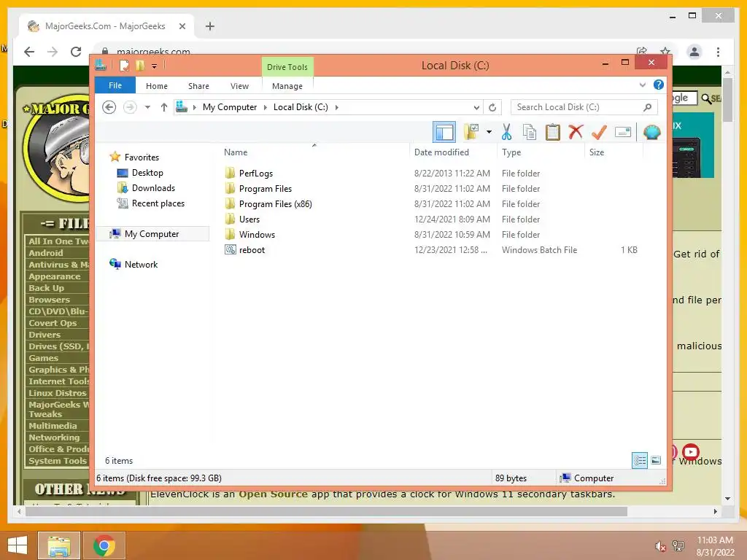
Task: Toggle the navigation pane toolbar button
Action: point(444,132)
